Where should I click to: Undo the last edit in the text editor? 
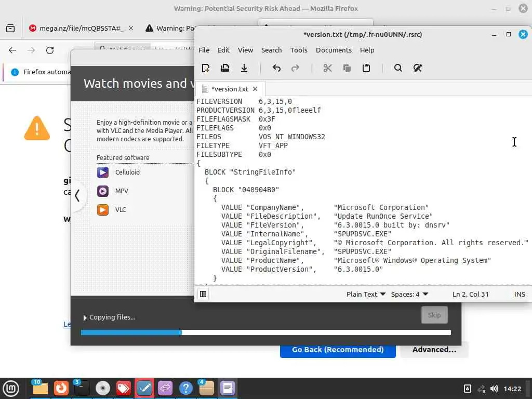pos(276,68)
